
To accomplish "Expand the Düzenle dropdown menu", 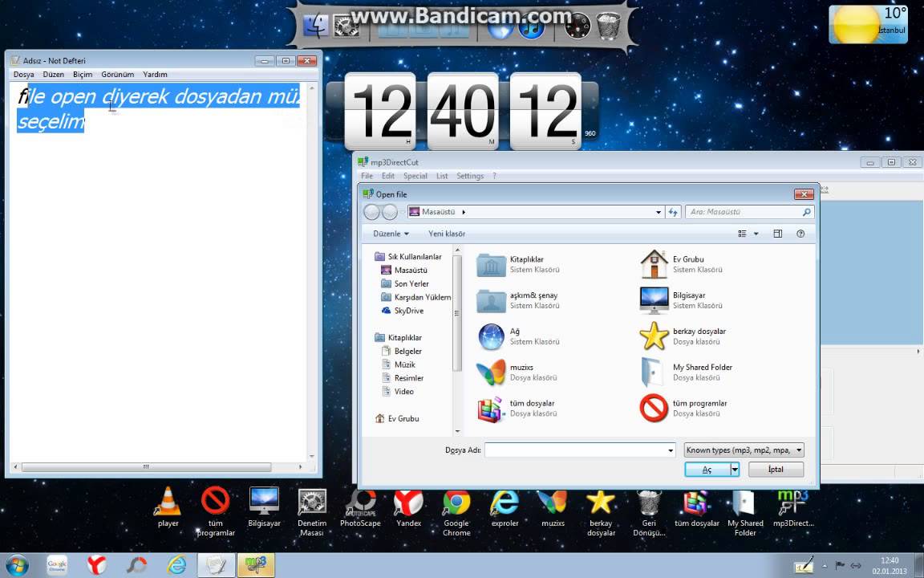I will click(x=391, y=234).
